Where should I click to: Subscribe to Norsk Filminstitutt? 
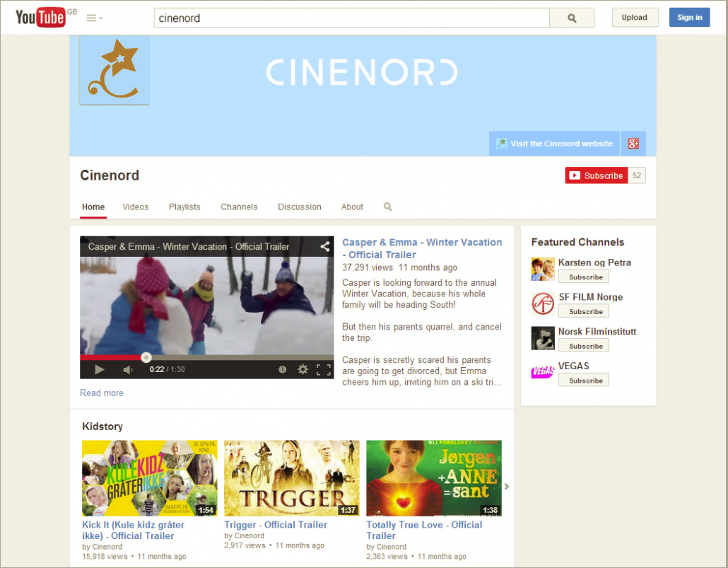[584, 346]
